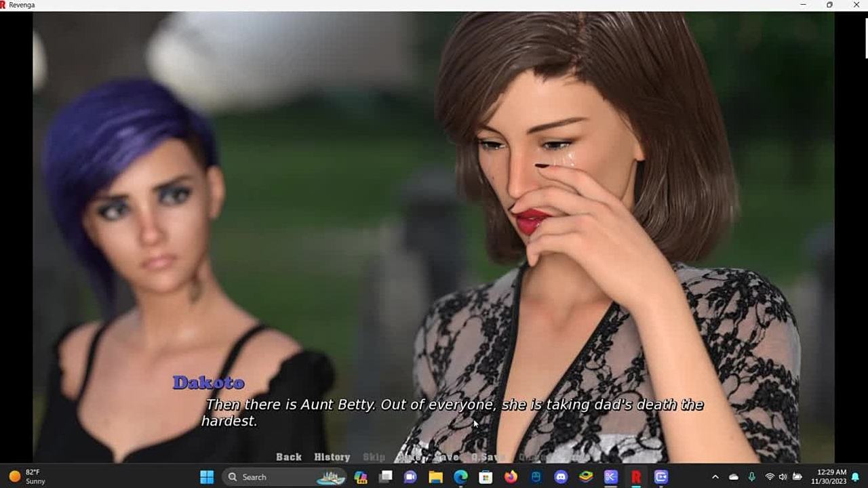The height and width of the screenshot is (488, 868).
Task: Open Task View from the taskbar
Action: click(385, 477)
